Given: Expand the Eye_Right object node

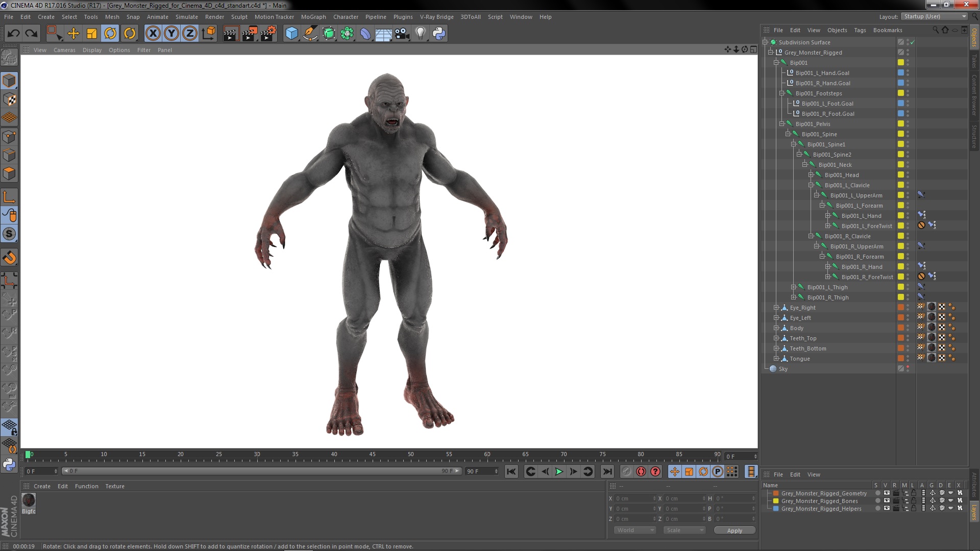Looking at the screenshot, I should pyautogui.click(x=776, y=308).
